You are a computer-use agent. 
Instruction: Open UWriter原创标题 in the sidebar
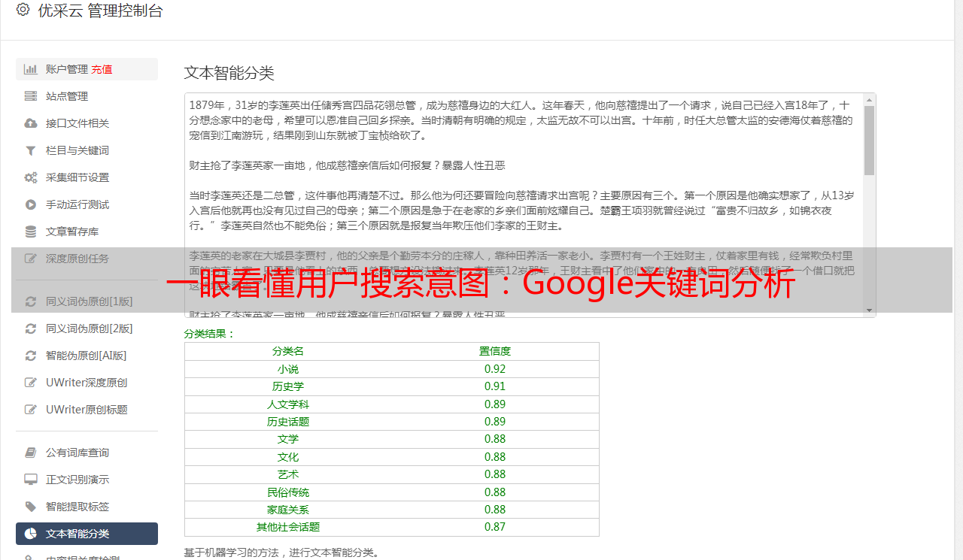coord(86,410)
